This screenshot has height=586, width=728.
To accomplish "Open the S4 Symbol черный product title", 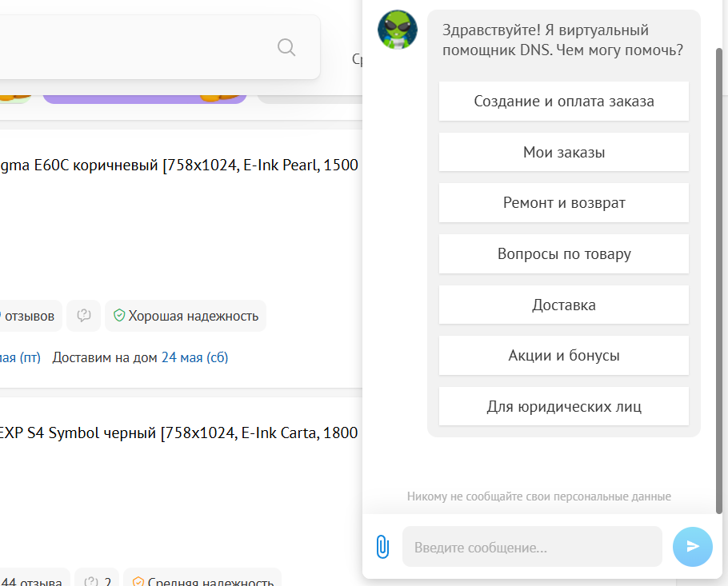I will pyautogui.click(x=178, y=433).
